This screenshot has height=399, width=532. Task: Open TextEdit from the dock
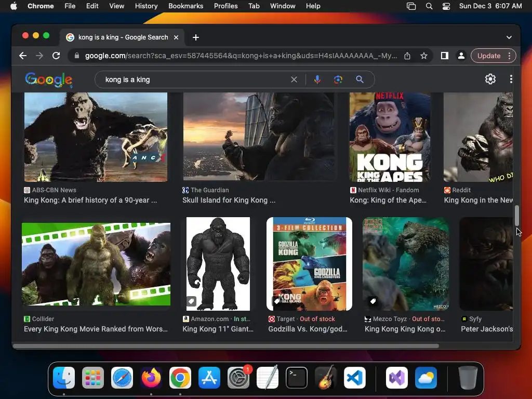[x=268, y=378]
